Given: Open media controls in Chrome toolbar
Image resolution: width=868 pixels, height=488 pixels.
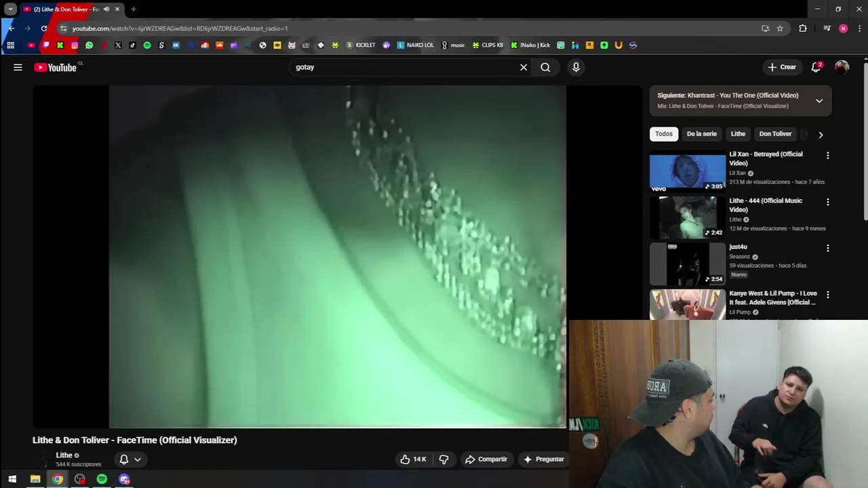Looking at the screenshot, I should (x=827, y=28).
